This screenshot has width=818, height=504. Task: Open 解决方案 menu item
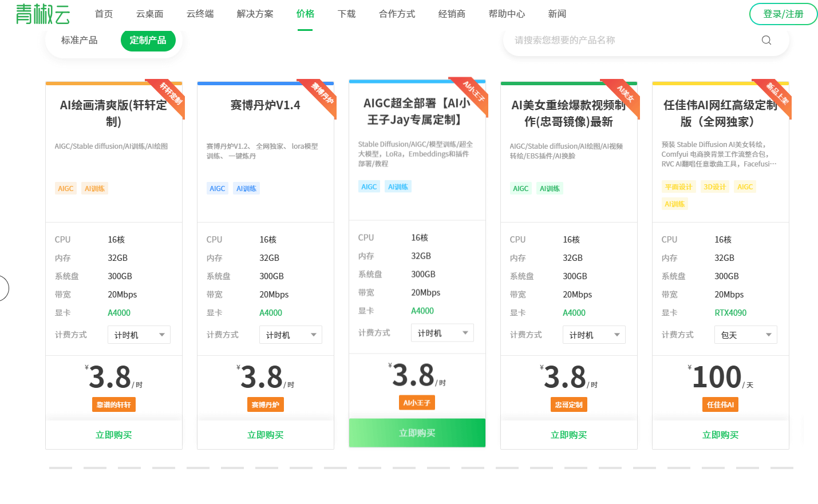click(255, 14)
